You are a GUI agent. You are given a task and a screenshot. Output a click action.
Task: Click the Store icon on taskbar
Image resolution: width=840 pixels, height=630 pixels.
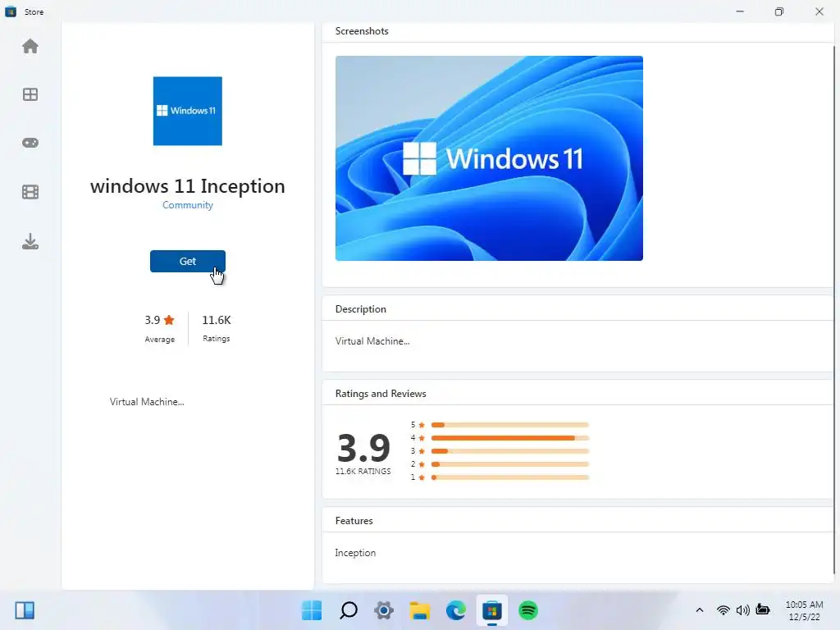[492, 610]
